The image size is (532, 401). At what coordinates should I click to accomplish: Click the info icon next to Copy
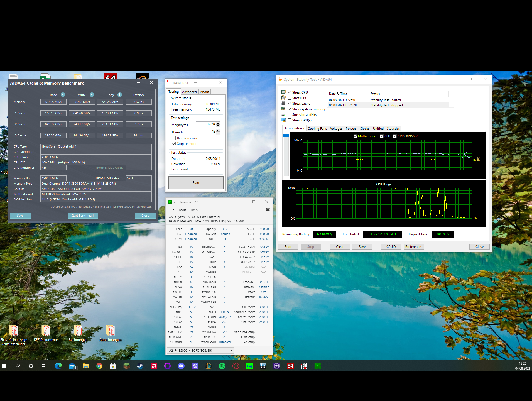pyautogui.click(x=120, y=95)
